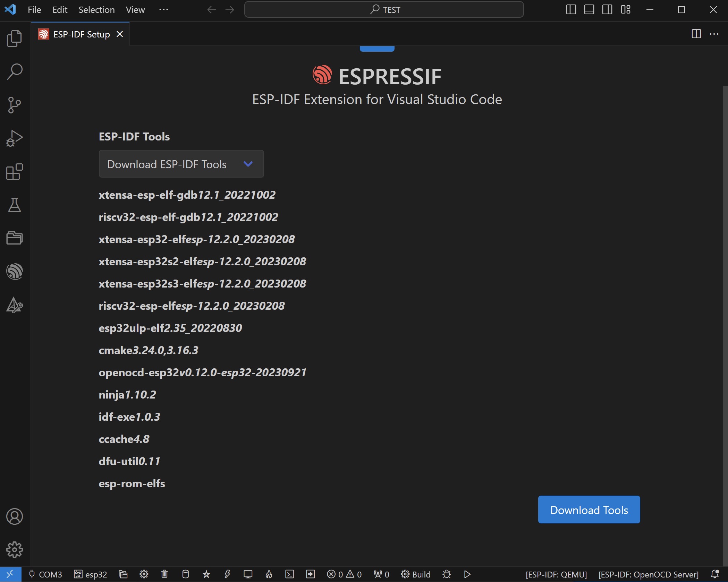The width and height of the screenshot is (728, 582).
Task: Select the COM3 serial port in status bar
Action: pos(45,574)
